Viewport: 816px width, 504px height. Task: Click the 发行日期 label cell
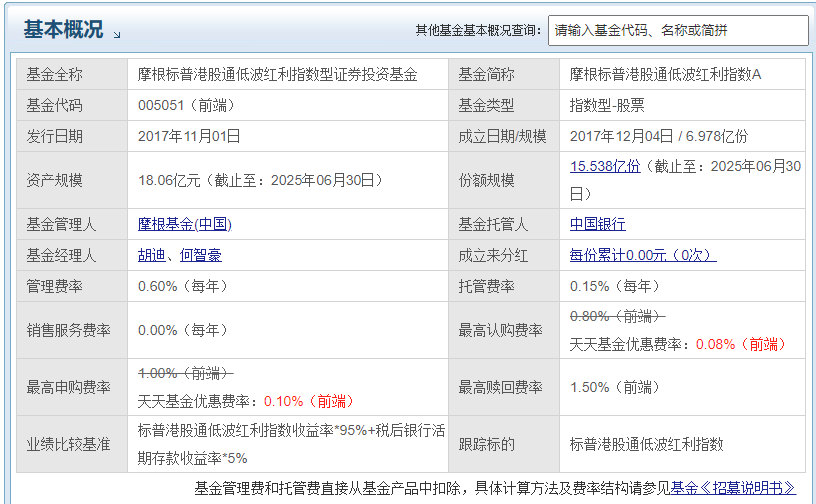coord(72,136)
